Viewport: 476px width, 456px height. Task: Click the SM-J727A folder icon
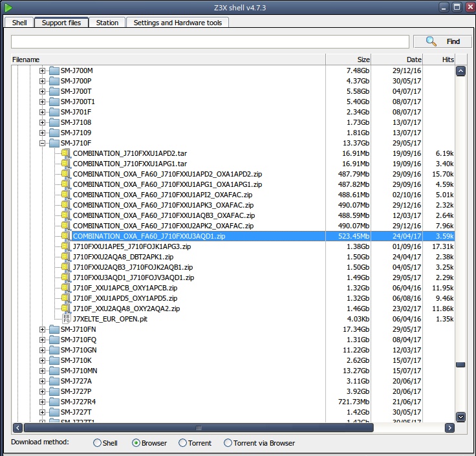[54, 381]
